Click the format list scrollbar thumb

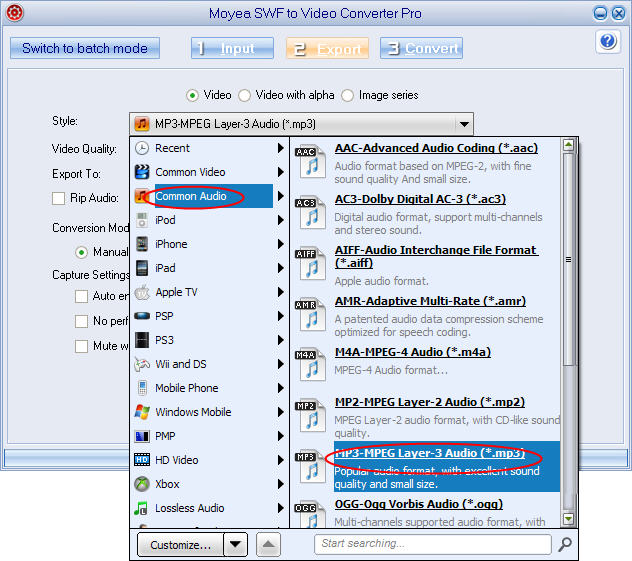(x=568, y=260)
